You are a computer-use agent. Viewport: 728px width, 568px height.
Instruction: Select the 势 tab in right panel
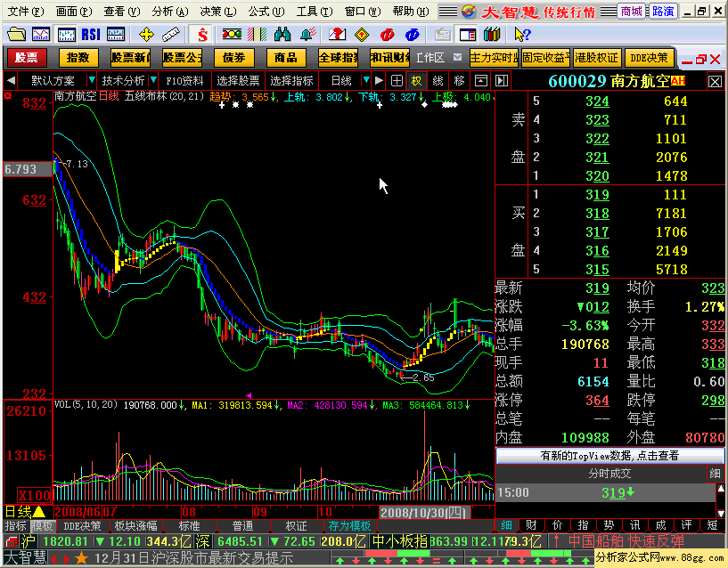pos(609,525)
